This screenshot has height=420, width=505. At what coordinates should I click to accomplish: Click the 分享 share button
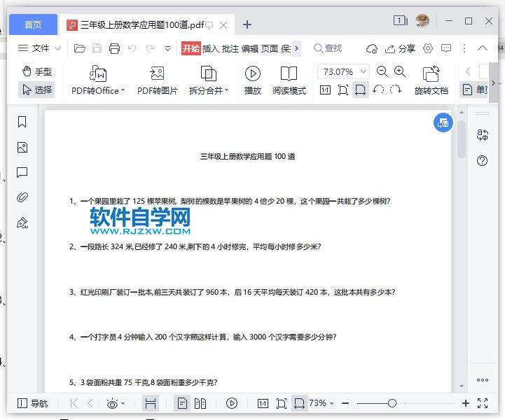click(x=400, y=48)
